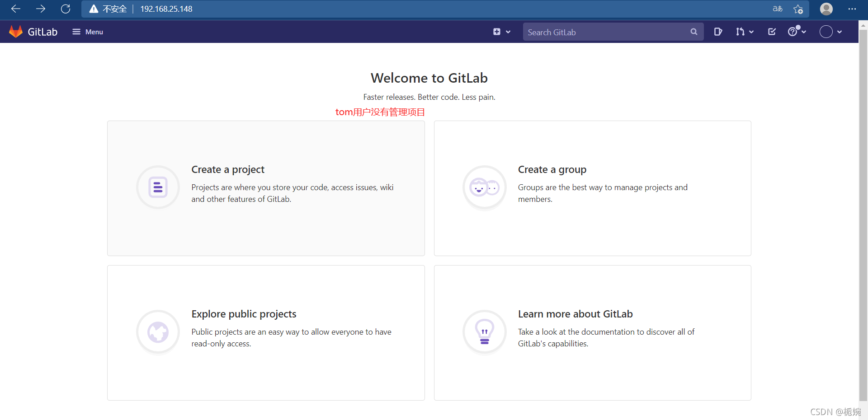Viewport: 868px width, 420px height.
Task: Click 'Welcome to GitLab' heading
Action: pyautogui.click(x=429, y=78)
